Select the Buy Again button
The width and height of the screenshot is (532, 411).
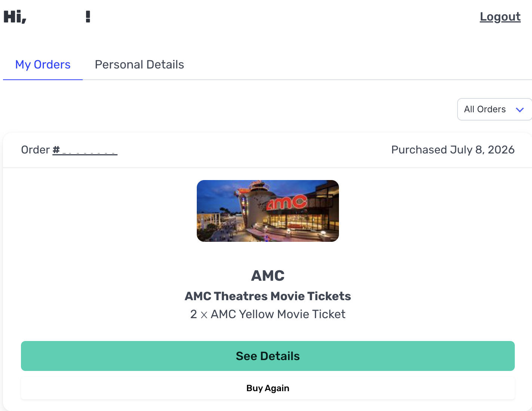pos(268,388)
